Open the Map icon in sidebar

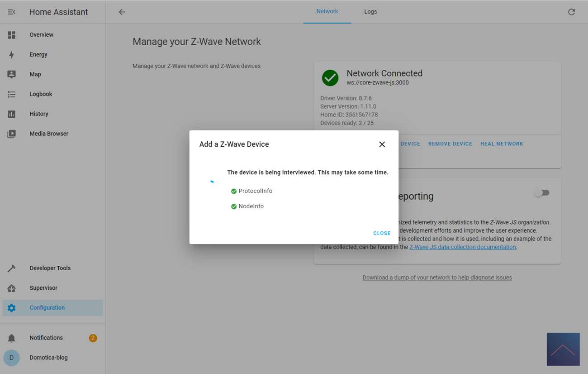[x=11, y=75]
